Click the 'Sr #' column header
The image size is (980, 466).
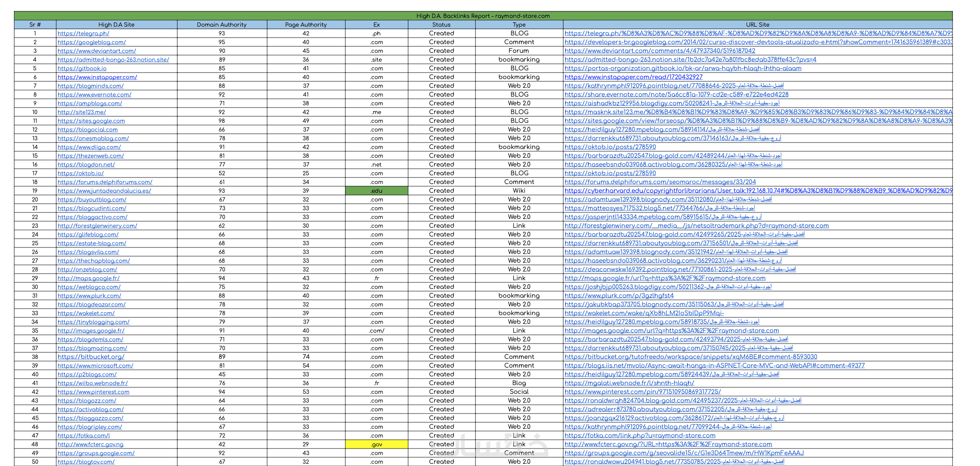pyautogui.click(x=35, y=24)
